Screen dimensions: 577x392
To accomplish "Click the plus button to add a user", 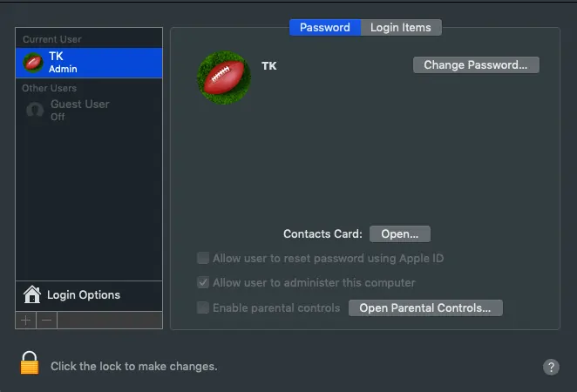I will 26,320.
